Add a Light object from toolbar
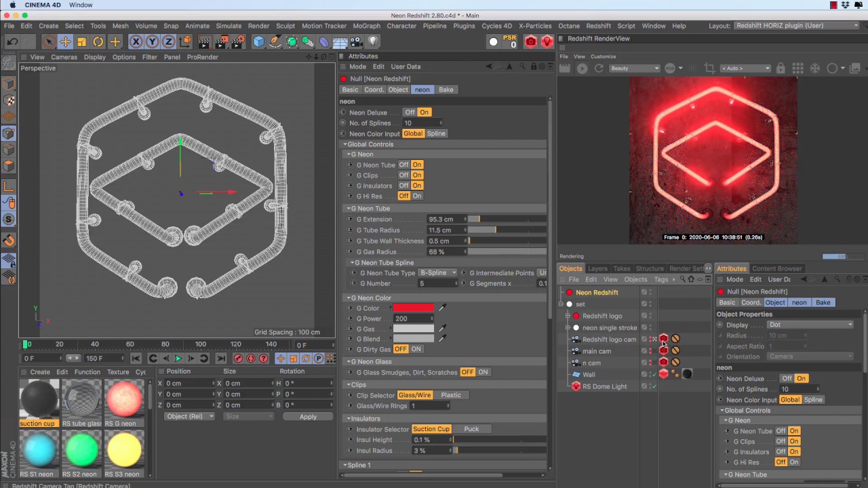This screenshot has height=488, width=868. click(372, 42)
